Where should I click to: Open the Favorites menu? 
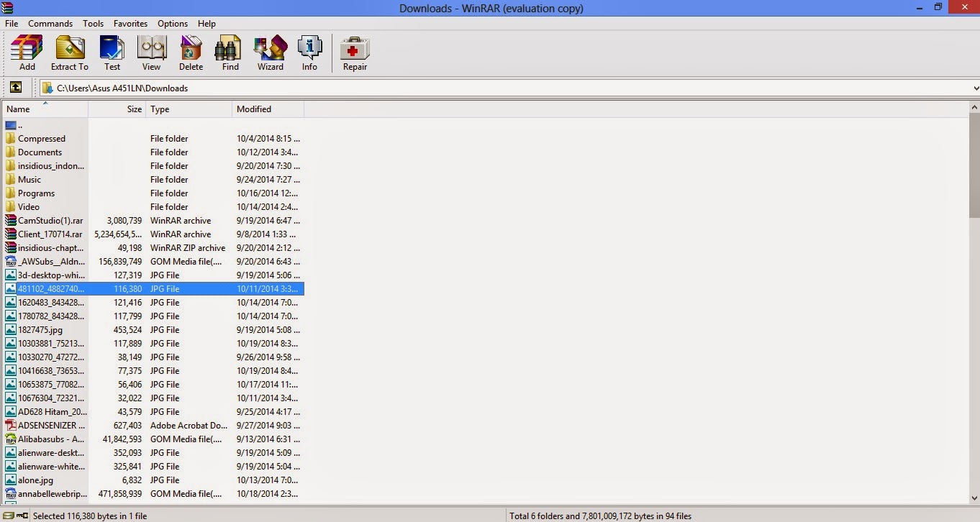(x=130, y=24)
